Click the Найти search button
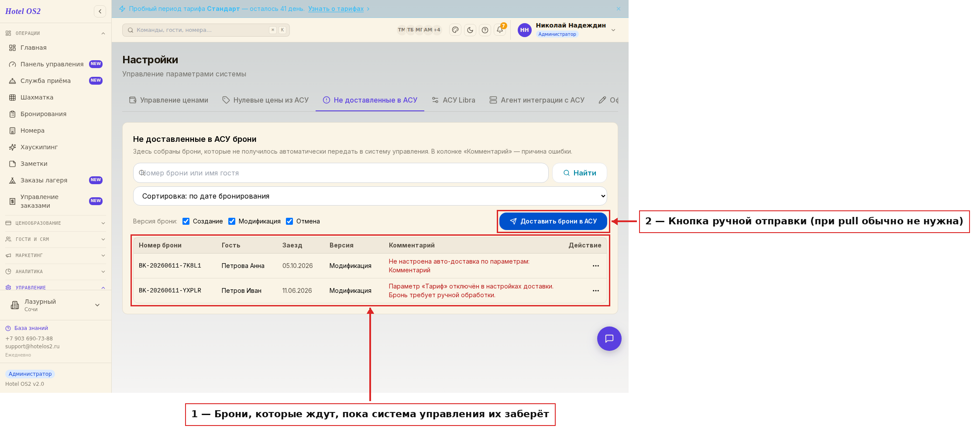This screenshot has height=436, width=980. point(580,173)
